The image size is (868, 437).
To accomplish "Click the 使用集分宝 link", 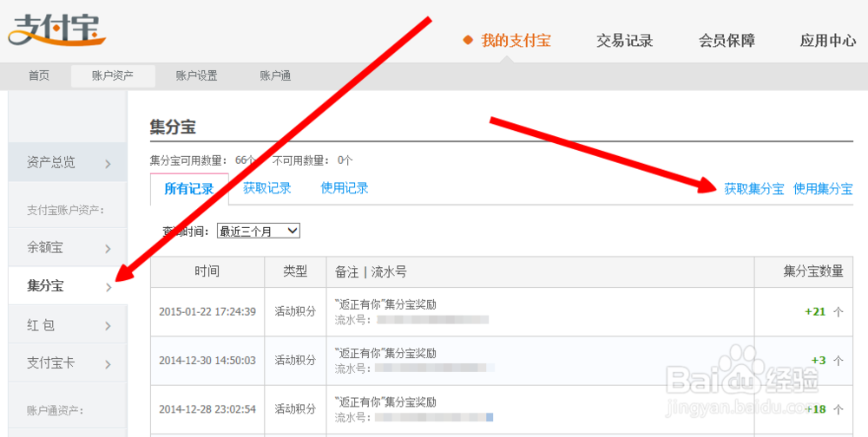I will pos(823,189).
